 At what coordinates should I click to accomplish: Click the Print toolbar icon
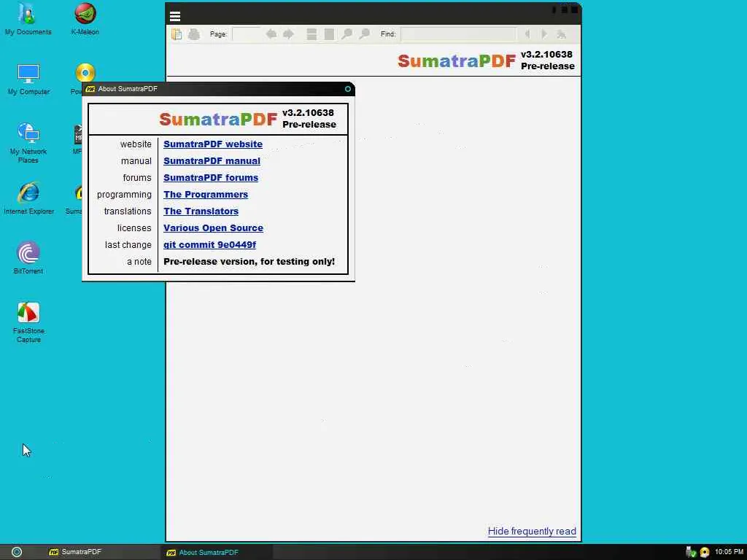click(x=194, y=34)
